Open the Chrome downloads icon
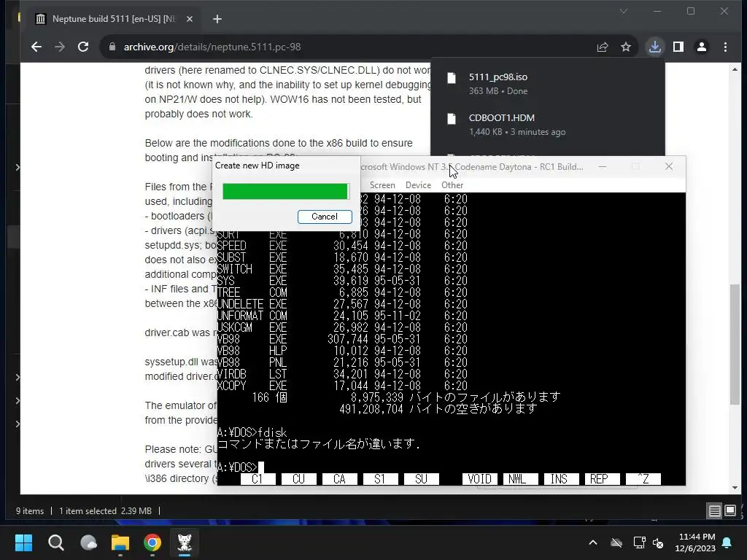747x560 pixels. pyautogui.click(x=655, y=47)
